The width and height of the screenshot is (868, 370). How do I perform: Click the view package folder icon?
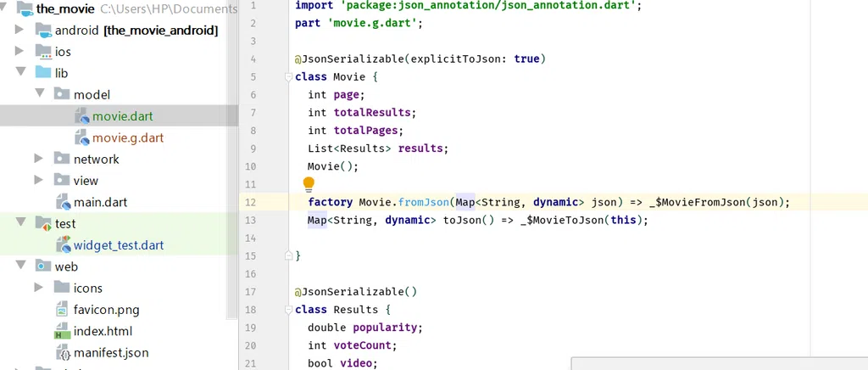62,181
